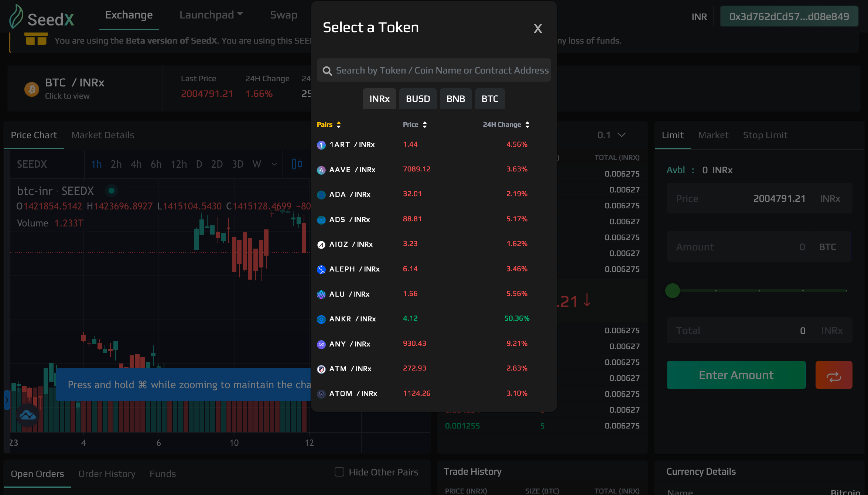Choose the ANKR / INRx pair
This screenshot has height=495, width=868.
coord(352,319)
